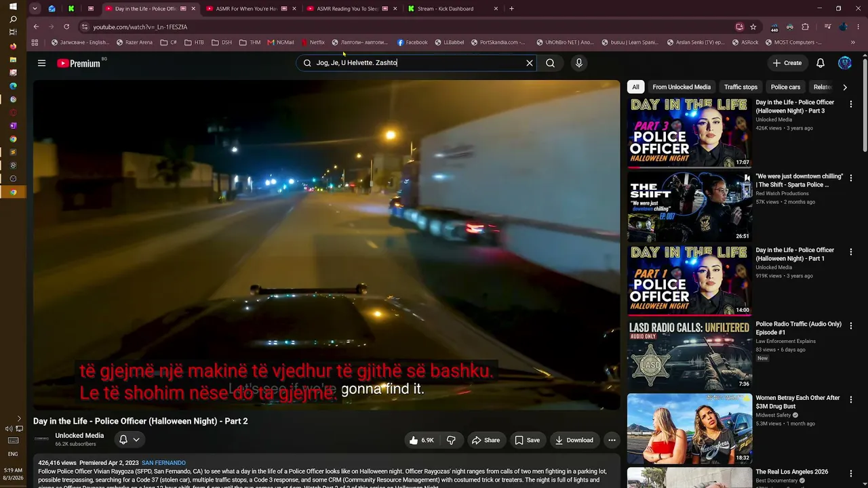Switch to Stream - Kick Dashboard tab
The height and width of the screenshot is (488, 868).
[x=454, y=9]
